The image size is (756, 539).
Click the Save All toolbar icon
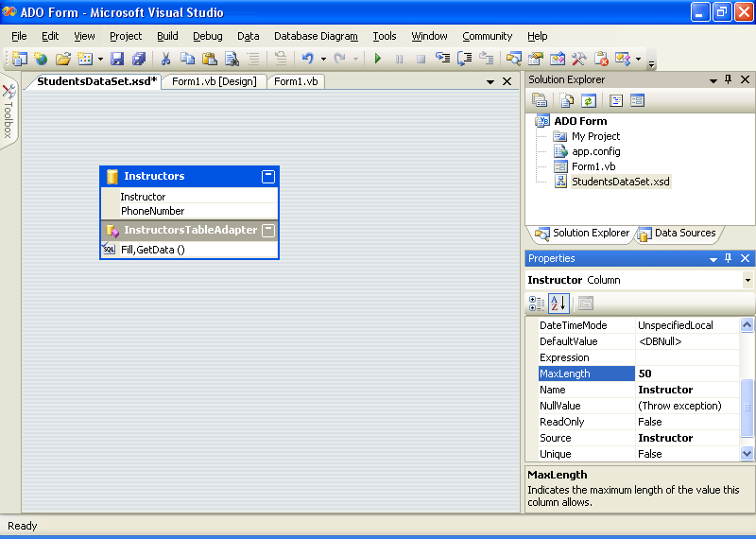pyautogui.click(x=139, y=59)
